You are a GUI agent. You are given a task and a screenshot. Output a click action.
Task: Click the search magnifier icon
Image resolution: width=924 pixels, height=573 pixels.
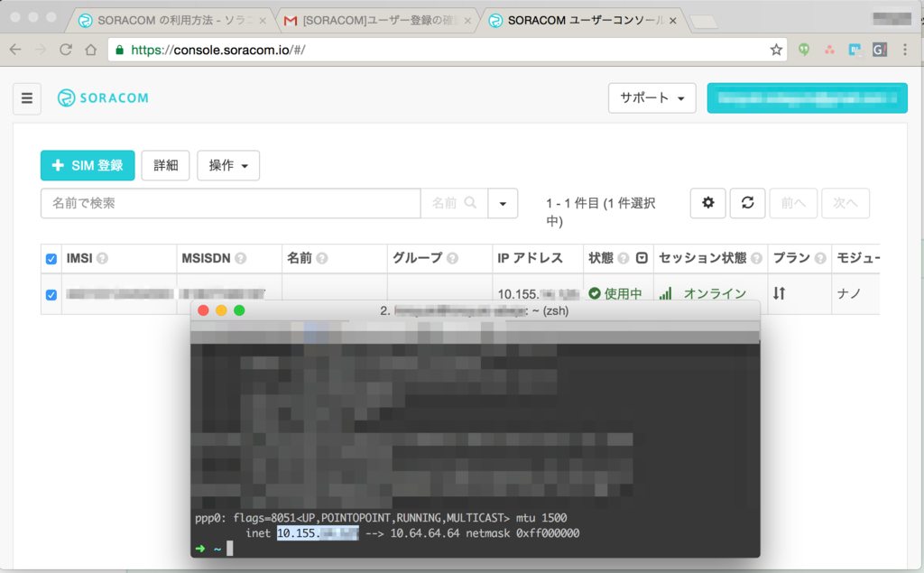tap(470, 203)
